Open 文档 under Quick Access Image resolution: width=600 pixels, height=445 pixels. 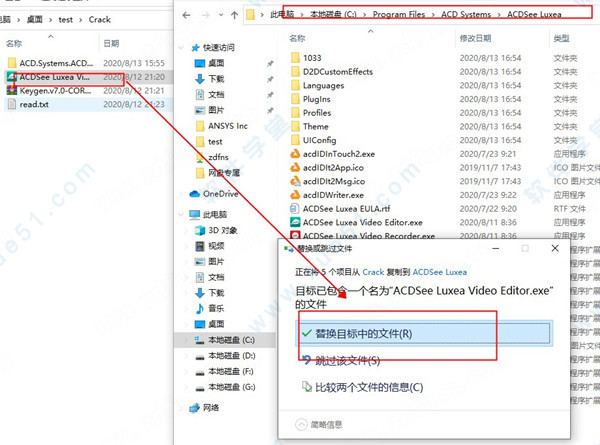[216, 95]
